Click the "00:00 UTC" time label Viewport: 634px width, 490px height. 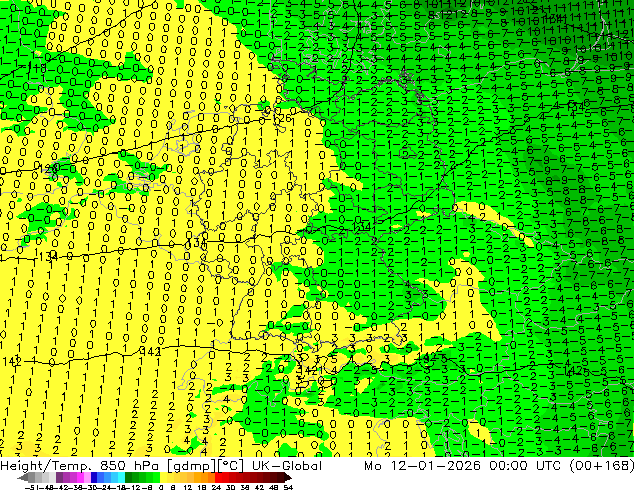[525, 465]
